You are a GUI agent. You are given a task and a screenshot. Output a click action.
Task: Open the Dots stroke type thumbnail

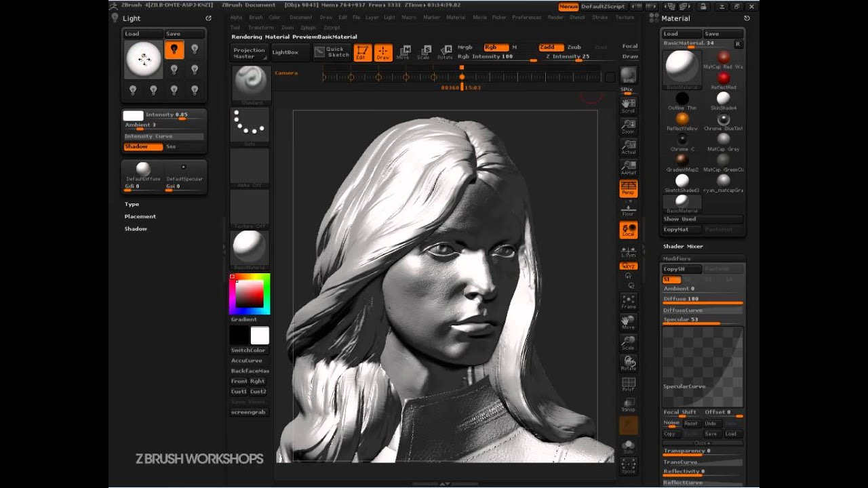(250, 125)
